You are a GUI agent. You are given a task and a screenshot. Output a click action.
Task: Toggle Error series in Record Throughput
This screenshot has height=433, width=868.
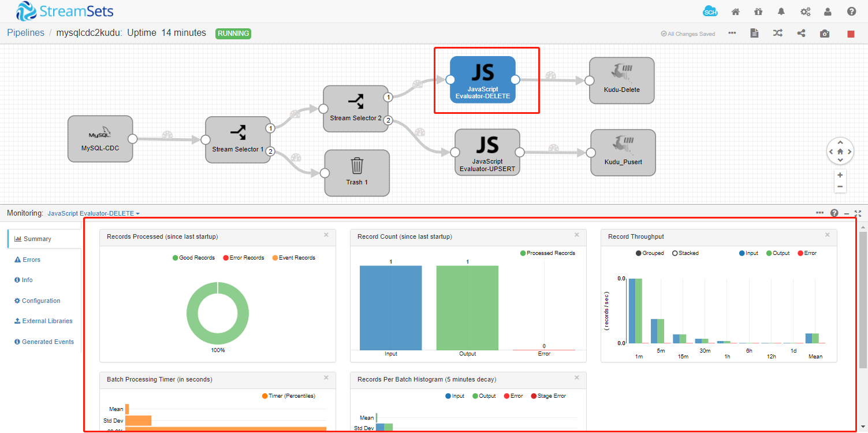[x=807, y=253]
